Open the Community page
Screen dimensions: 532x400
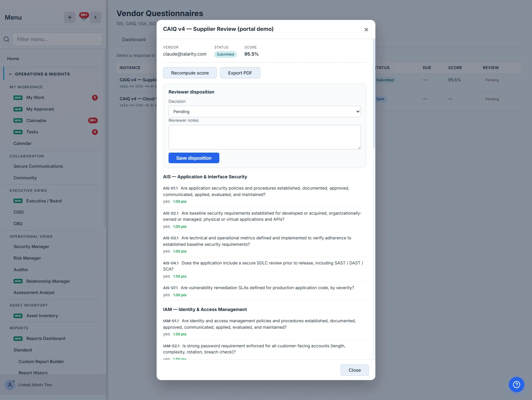25,178
